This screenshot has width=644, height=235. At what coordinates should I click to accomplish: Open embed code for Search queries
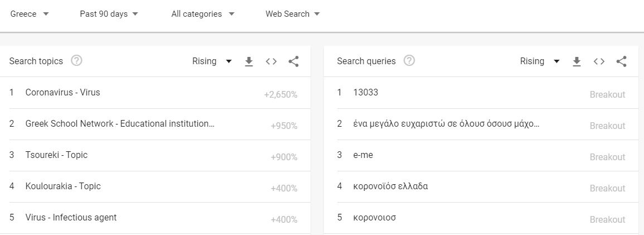click(599, 61)
